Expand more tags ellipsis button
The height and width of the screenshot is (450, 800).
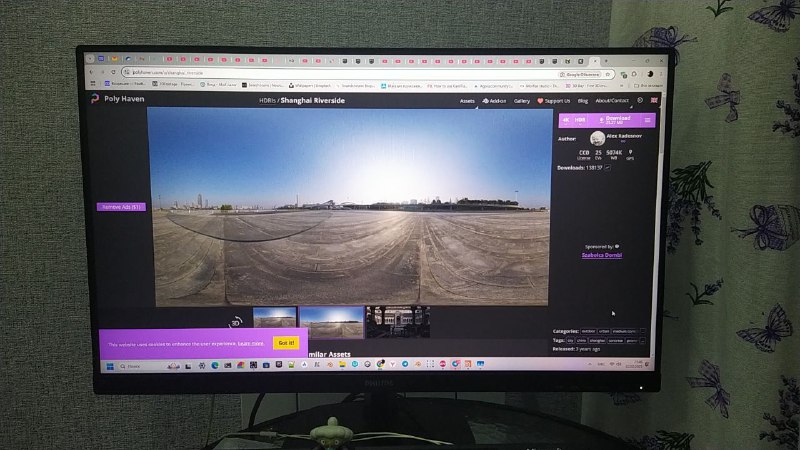pyautogui.click(x=642, y=340)
